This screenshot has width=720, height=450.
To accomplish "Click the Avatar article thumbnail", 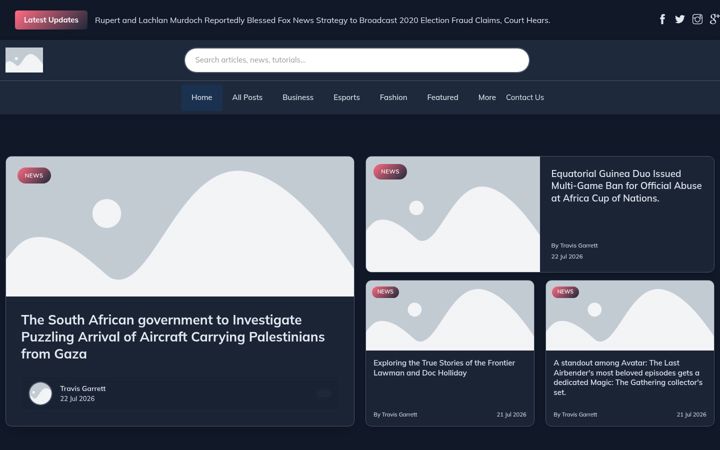I will pyautogui.click(x=630, y=315).
